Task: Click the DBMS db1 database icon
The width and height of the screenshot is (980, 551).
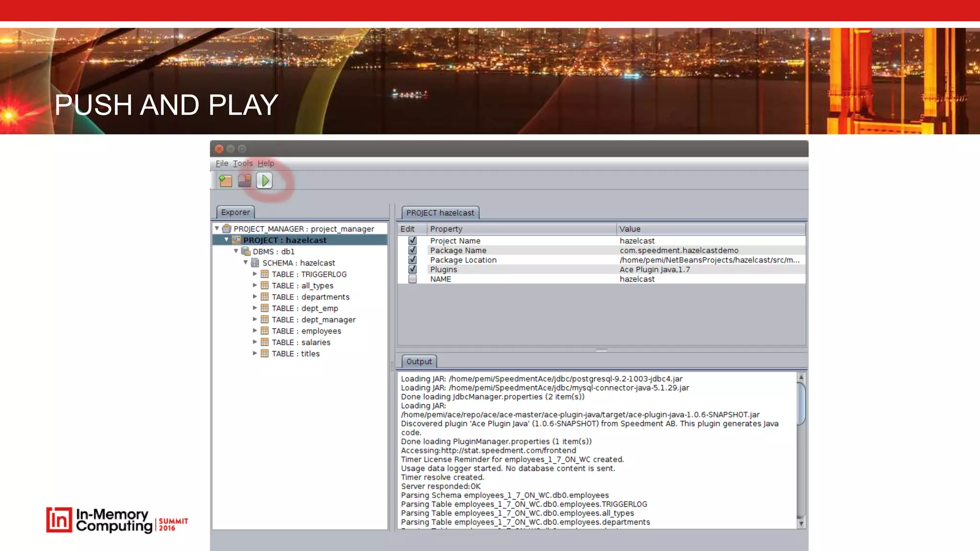Action: [x=246, y=252]
